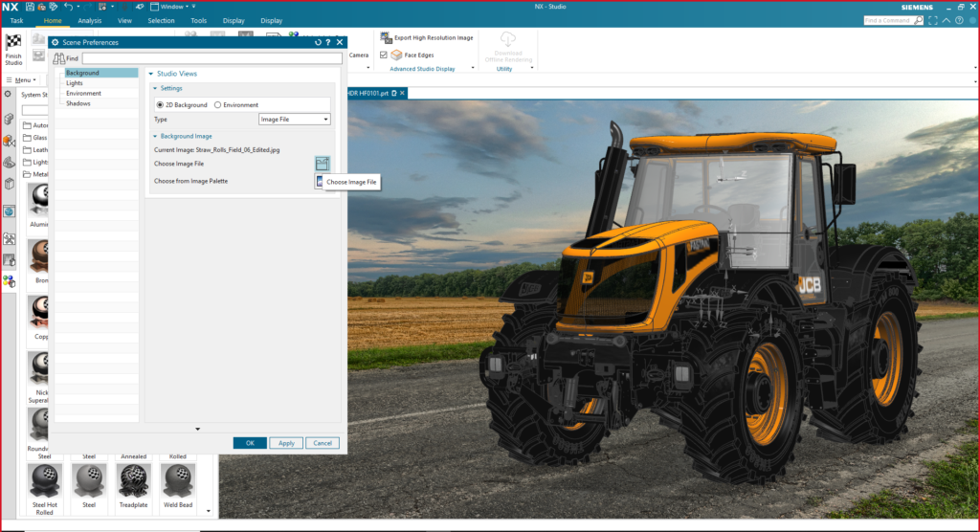The height and width of the screenshot is (532, 980).
Task: Open the View ribbon tab
Action: pyautogui.click(x=124, y=21)
